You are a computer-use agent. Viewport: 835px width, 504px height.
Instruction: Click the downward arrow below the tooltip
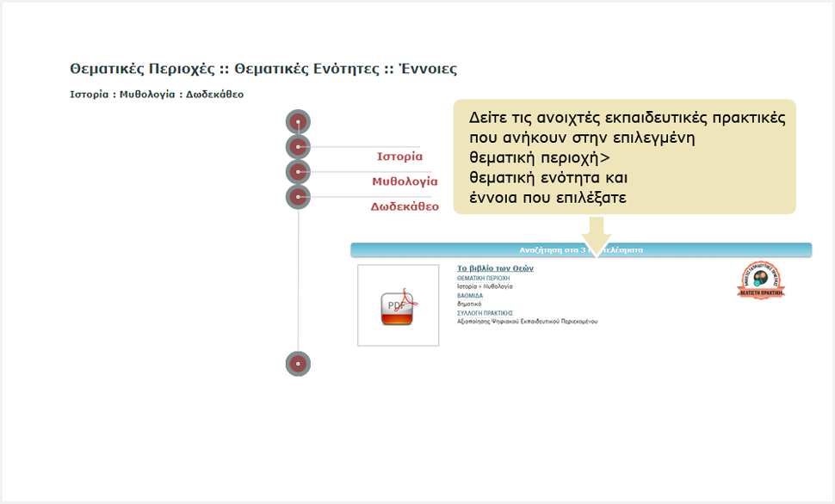click(x=596, y=234)
